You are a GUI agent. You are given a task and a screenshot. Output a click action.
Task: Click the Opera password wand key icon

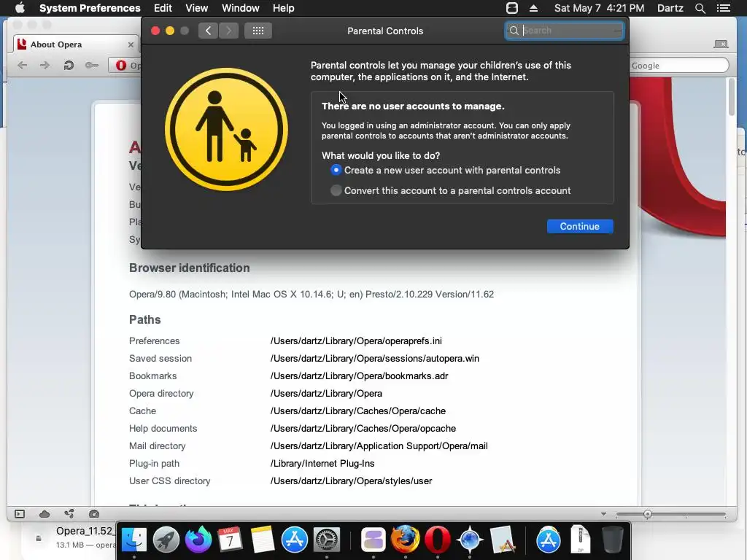tap(91, 65)
